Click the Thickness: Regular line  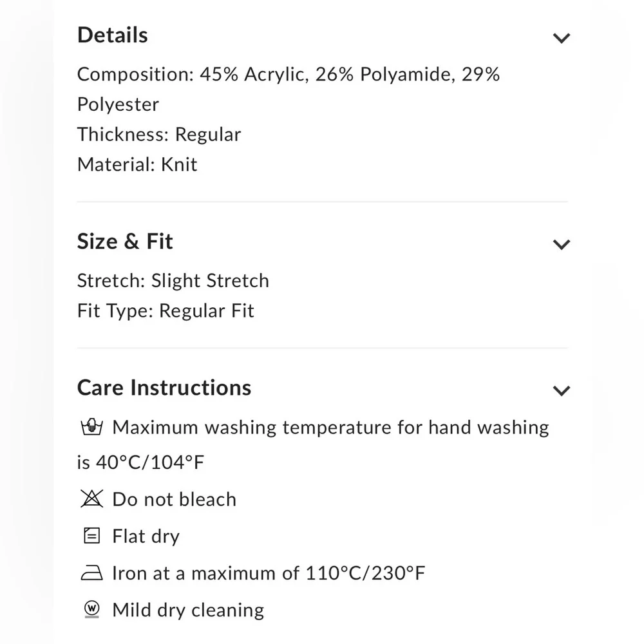pos(159,135)
